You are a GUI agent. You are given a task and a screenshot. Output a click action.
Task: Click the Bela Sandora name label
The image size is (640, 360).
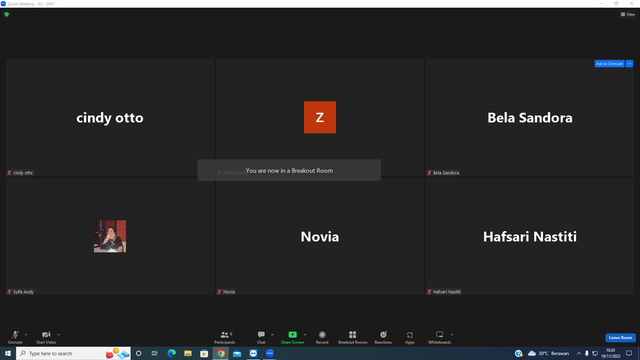pos(443,173)
